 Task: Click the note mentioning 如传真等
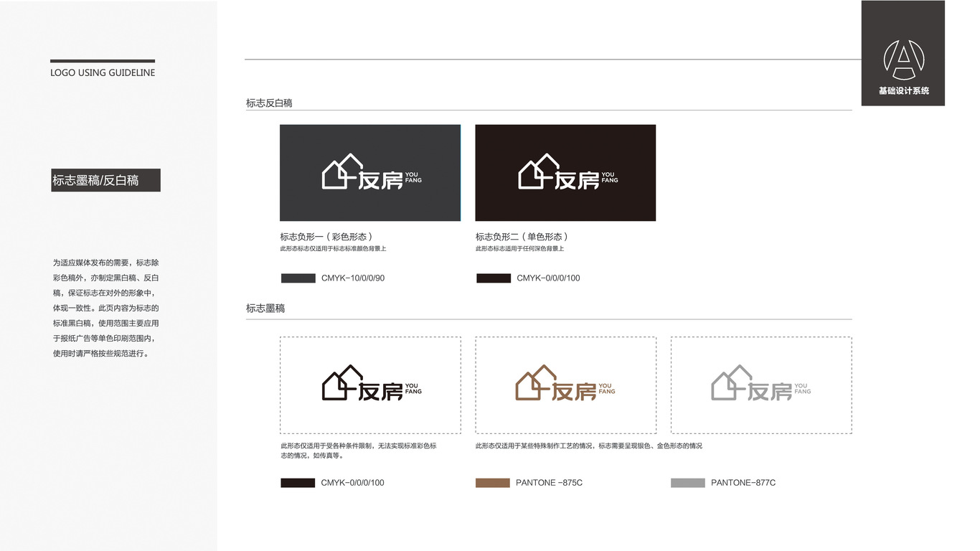[359, 451]
